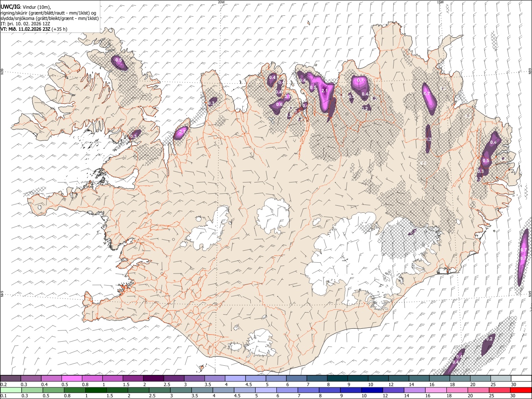Screen dimensions: 532x399
Task: Select the bright pink snow-scale swatch at 0.5
Action: 71,378
